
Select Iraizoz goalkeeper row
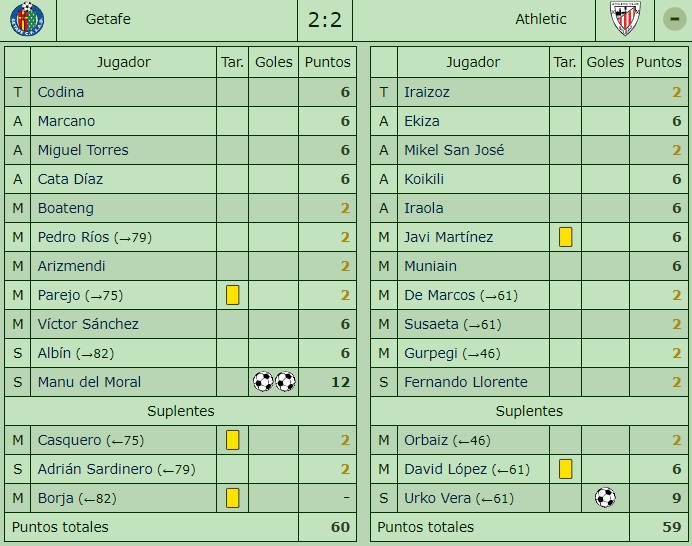tap(427, 92)
